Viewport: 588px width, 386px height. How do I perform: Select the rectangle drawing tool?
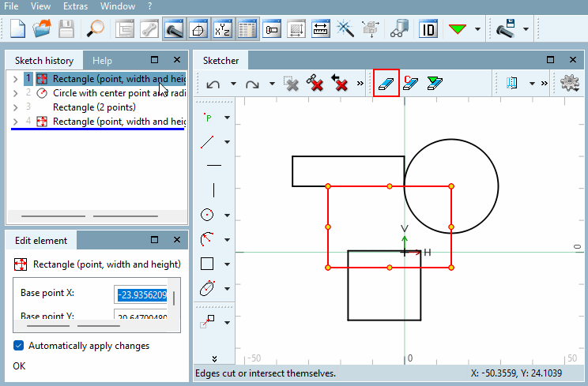tap(207, 264)
